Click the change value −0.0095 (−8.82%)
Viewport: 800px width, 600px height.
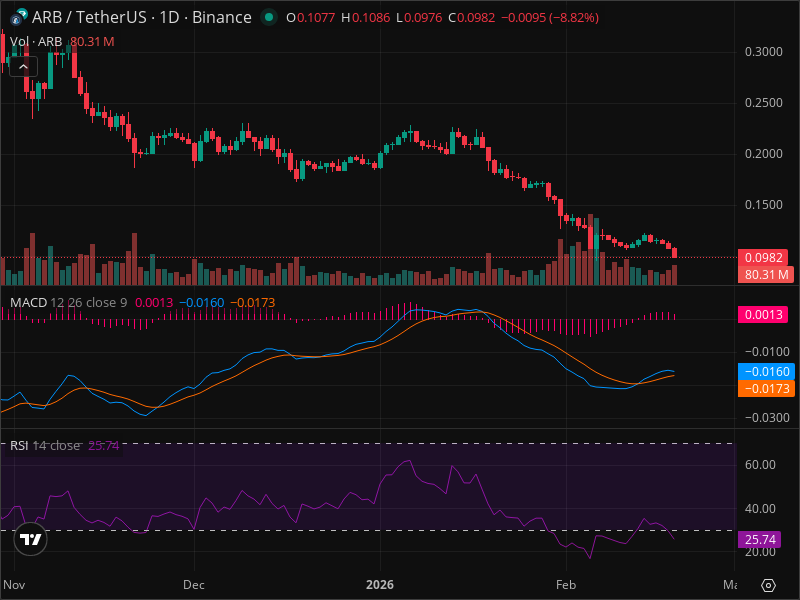(x=550, y=18)
